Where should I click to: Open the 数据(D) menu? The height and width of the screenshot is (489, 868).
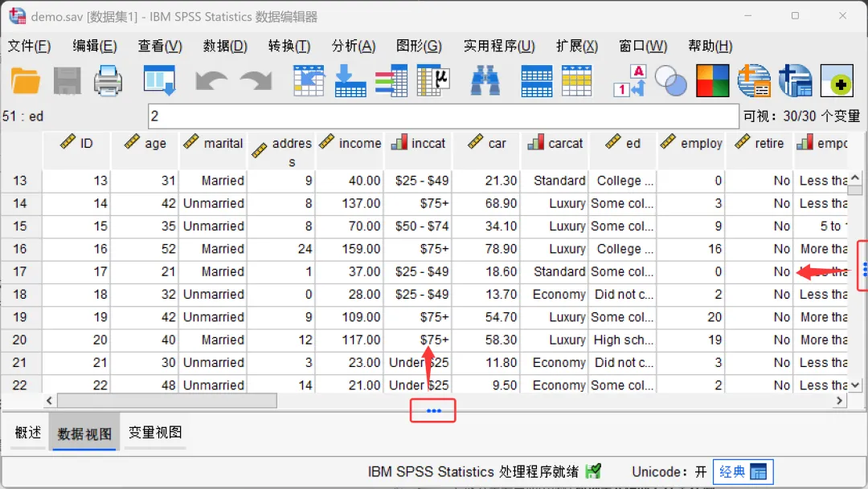click(225, 46)
